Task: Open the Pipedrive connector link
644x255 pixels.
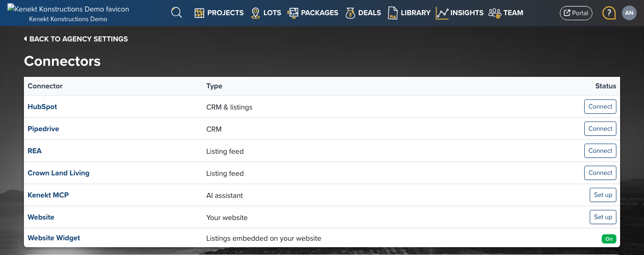Action: coord(43,129)
